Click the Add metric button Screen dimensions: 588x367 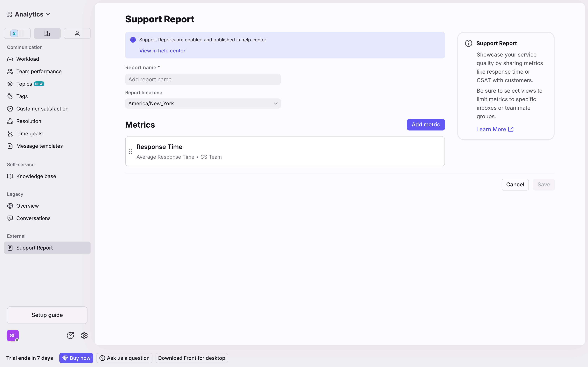click(x=425, y=124)
